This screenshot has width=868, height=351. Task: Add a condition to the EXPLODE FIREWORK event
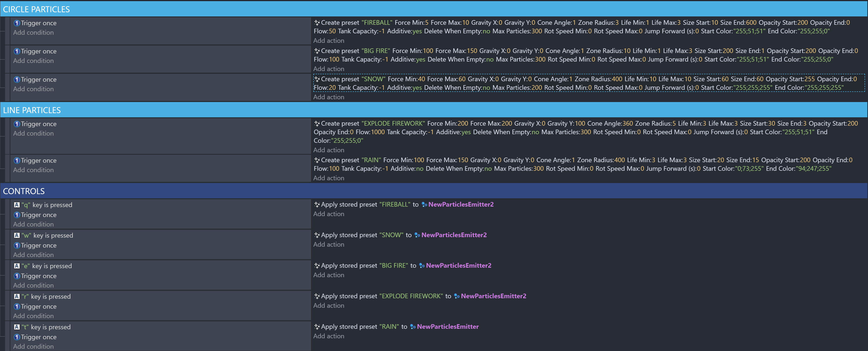[33, 134]
